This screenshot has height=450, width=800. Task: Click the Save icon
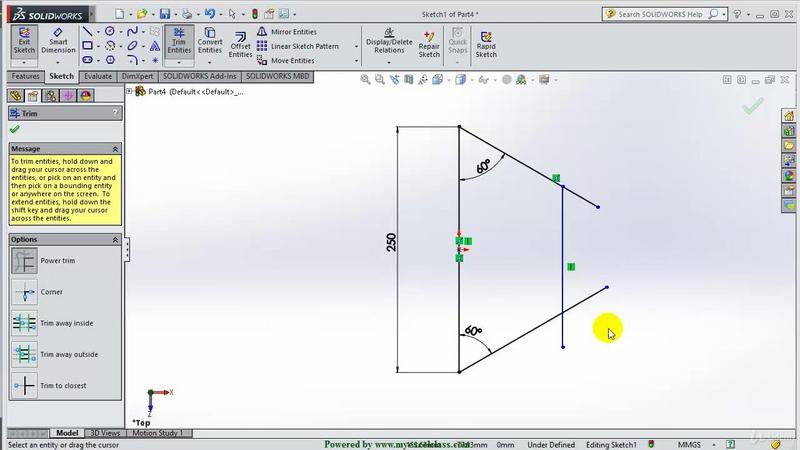coord(165,14)
